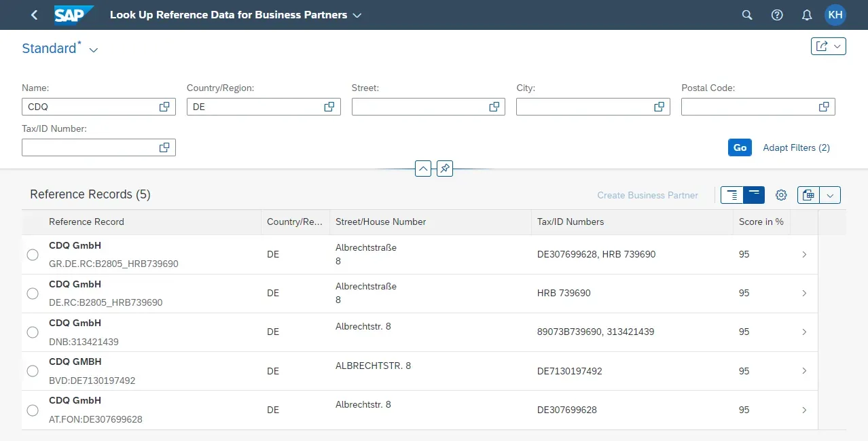Click the Score in % column header
The image size is (868, 441).
[761, 222]
